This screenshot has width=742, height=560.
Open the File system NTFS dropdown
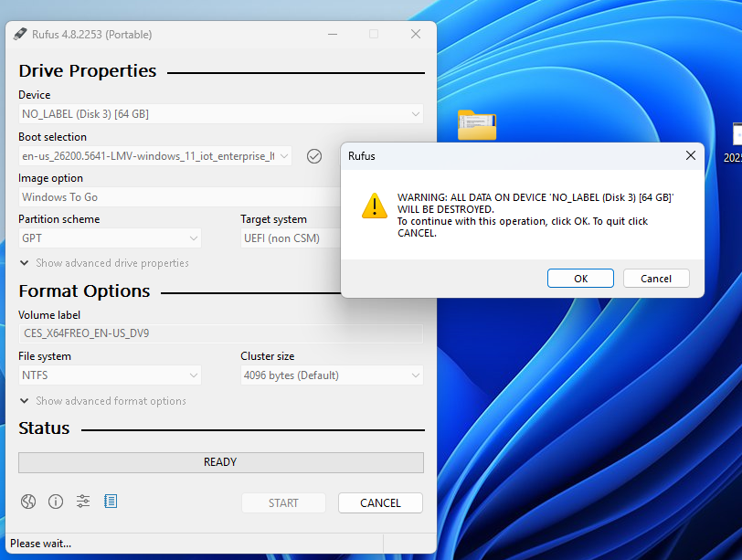tap(110, 375)
